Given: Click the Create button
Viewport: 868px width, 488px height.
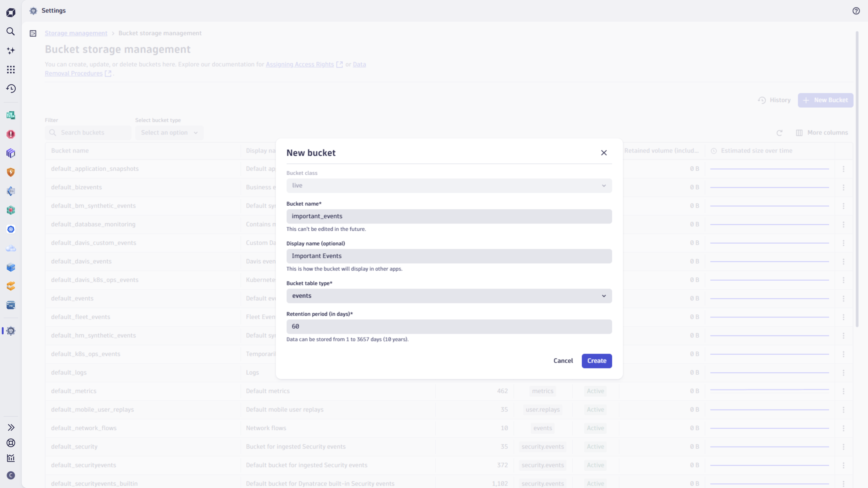Looking at the screenshot, I should pos(597,361).
